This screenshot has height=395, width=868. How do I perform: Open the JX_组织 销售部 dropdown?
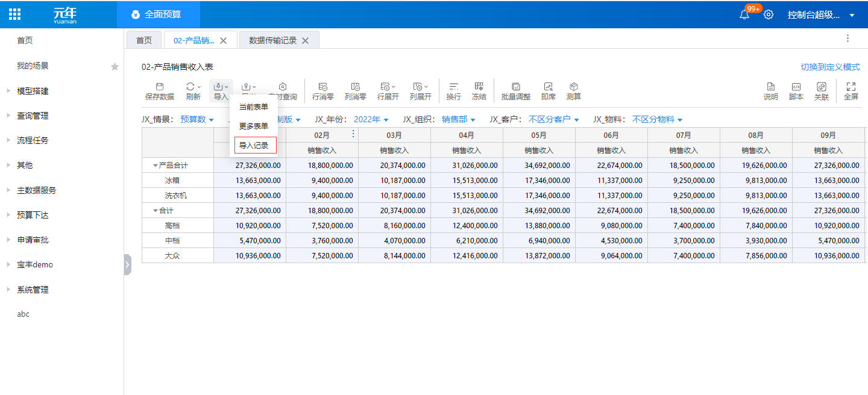458,120
